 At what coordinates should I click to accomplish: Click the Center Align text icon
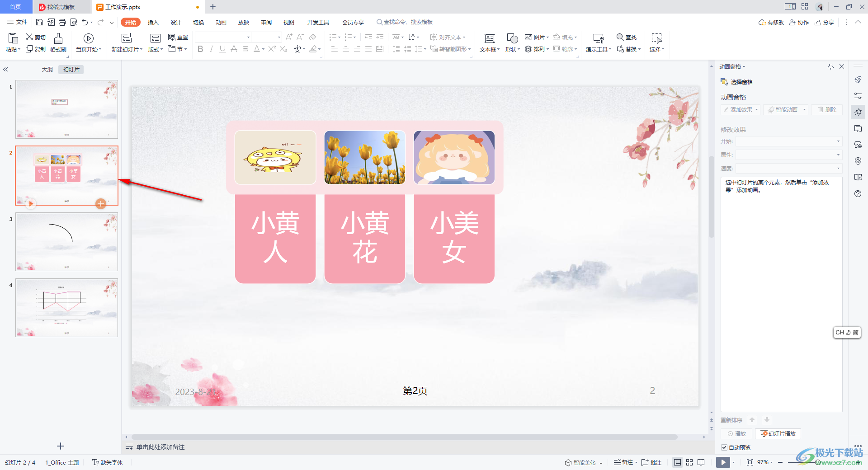coord(346,49)
